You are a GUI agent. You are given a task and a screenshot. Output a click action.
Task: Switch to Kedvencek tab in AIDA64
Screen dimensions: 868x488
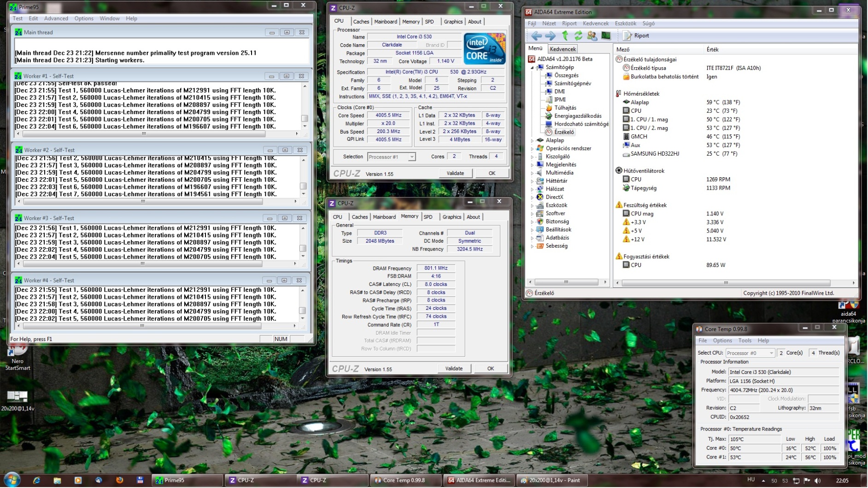(563, 49)
